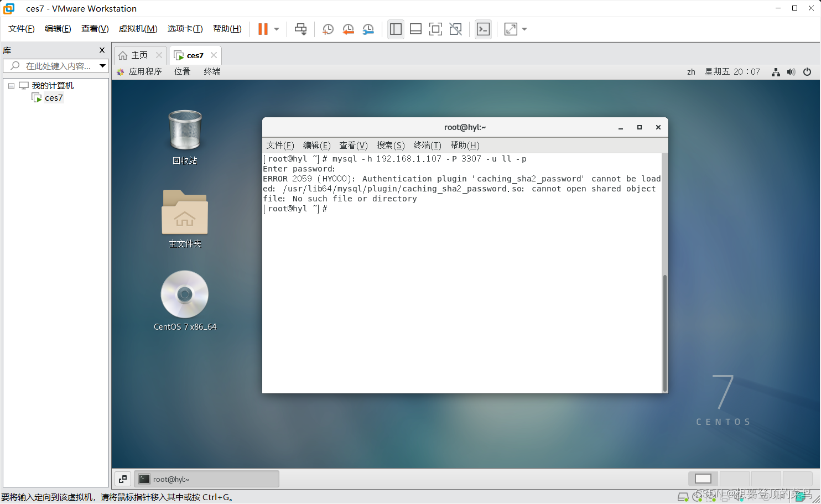The width and height of the screenshot is (821, 504).
Task: Click 'ERROR 2059 (HY000)' text in terminal
Action: [309, 179]
